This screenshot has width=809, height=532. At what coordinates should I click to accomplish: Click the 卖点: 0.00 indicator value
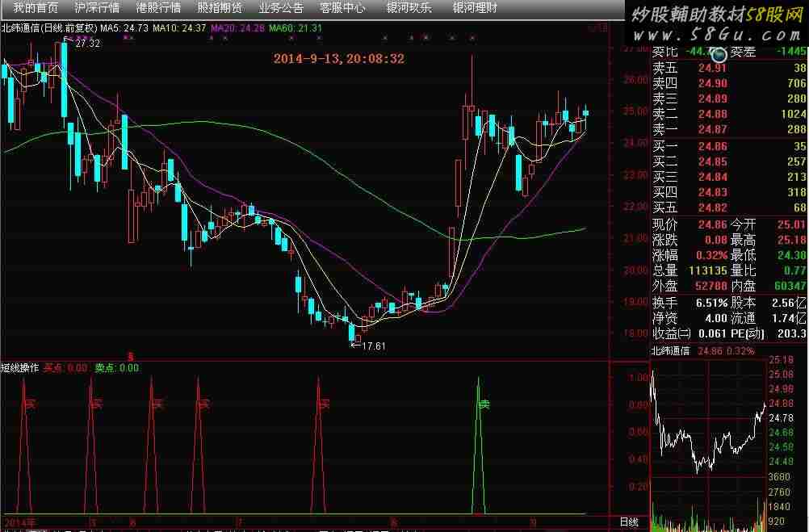pos(116,367)
